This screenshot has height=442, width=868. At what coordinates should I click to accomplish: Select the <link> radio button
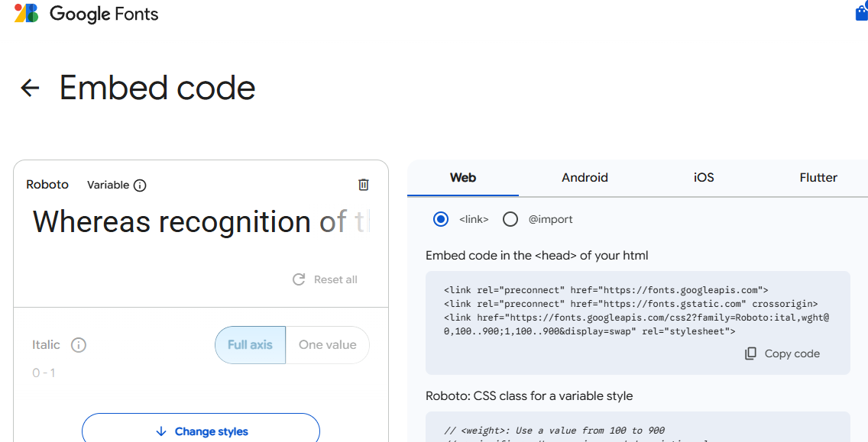tap(441, 219)
